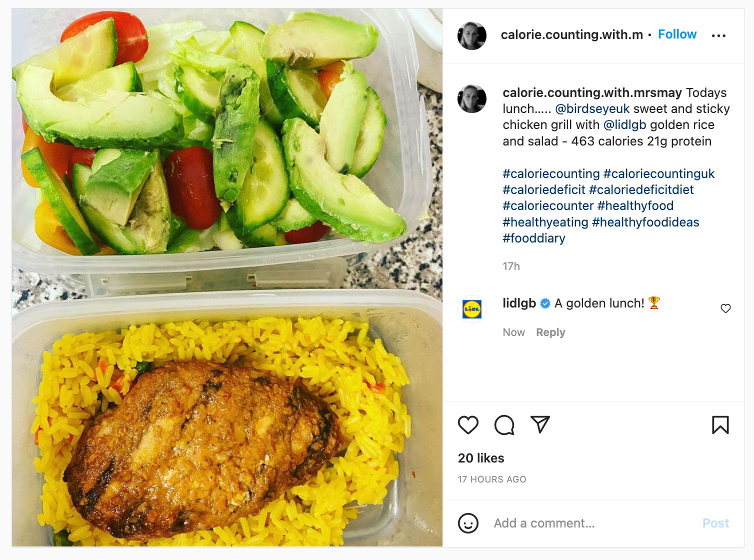The image size is (754, 560).
Task: Open the @lidlgb mention in caption
Action: (x=625, y=124)
